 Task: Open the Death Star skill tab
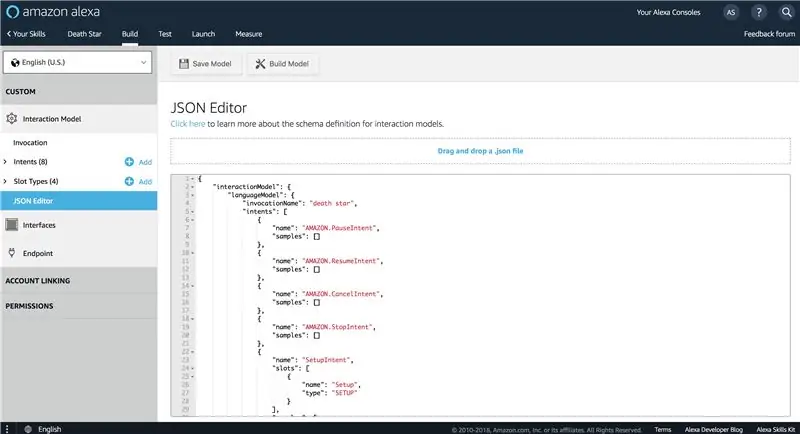click(x=84, y=34)
